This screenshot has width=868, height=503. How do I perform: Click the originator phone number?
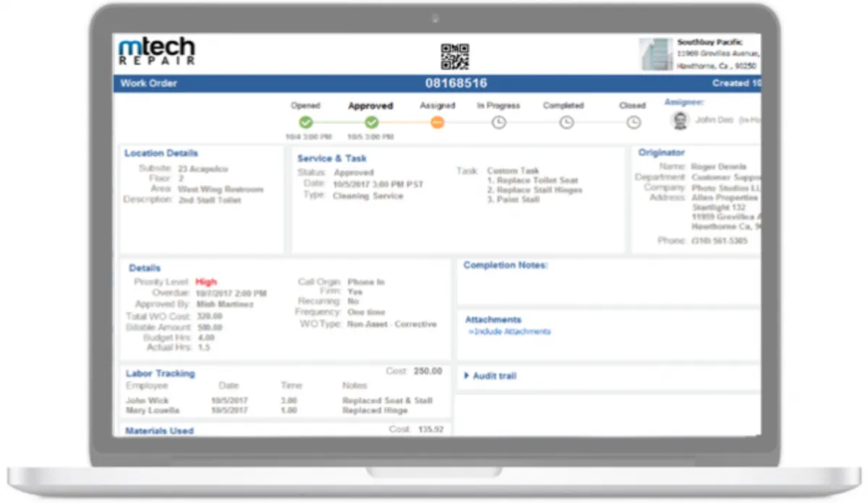coord(720,240)
